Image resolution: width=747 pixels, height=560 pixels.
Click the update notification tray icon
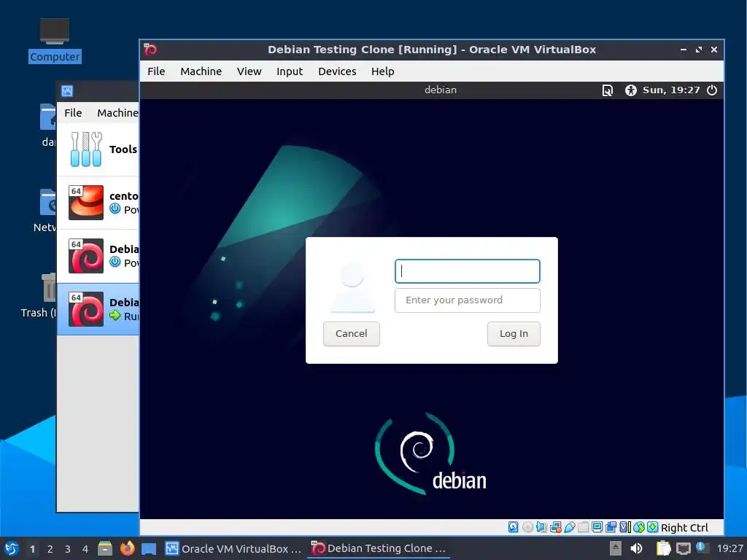[x=702, y=548]
